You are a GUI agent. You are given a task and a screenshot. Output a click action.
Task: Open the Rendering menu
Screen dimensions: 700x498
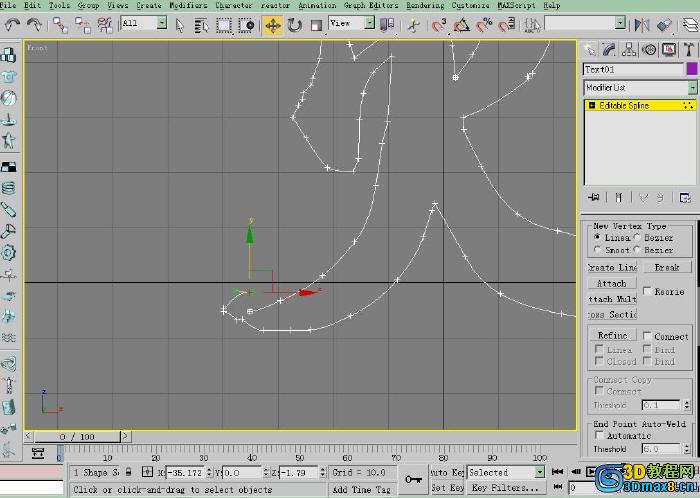tap(425, 5)
